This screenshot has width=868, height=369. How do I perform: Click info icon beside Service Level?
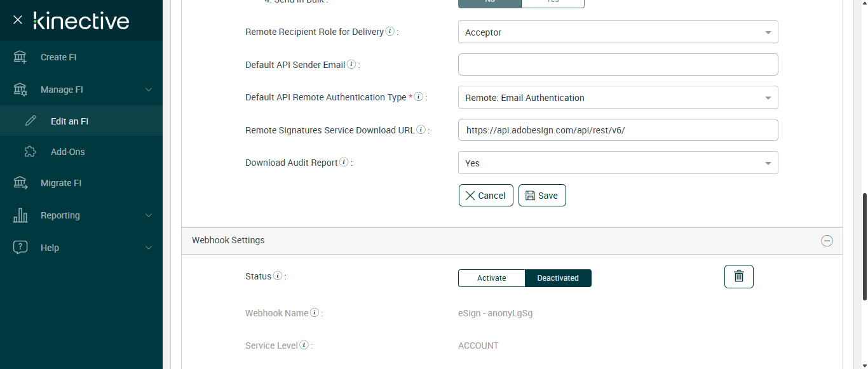point(304,345)
